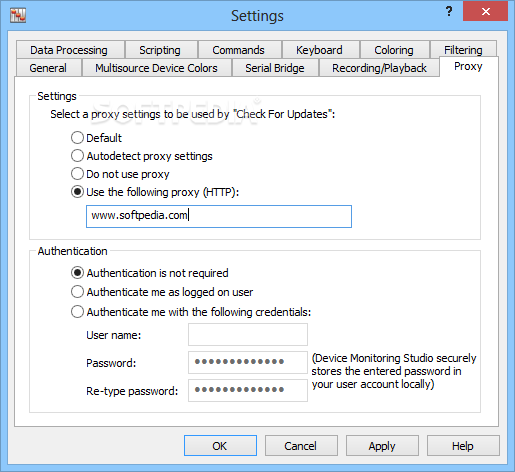Open the General tab
This screenshot has width=515, height=472.
pos(48,68)
